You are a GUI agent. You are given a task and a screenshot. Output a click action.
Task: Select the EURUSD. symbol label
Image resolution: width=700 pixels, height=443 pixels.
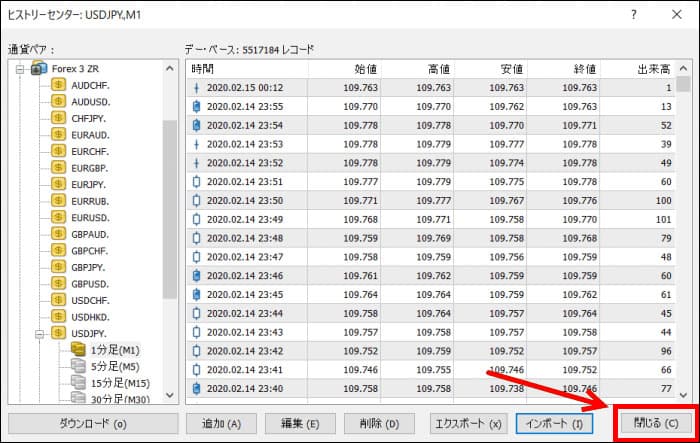(x=90, y=217)
